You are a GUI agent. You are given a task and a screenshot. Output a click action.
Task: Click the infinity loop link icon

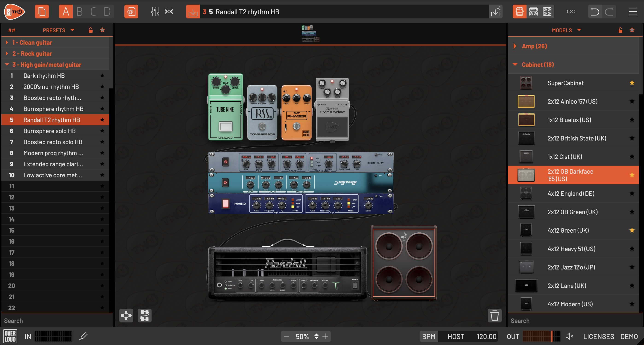coord(571,12)
